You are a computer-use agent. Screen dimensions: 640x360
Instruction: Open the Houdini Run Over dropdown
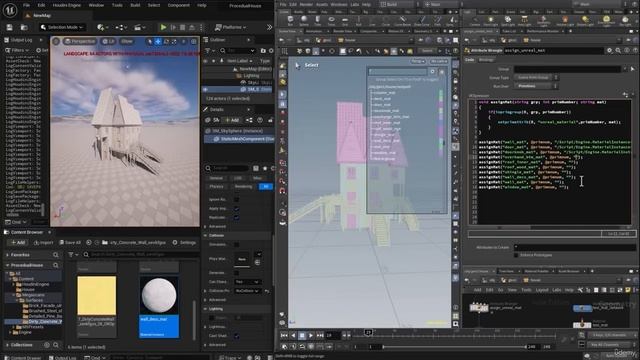pos(536,86)
